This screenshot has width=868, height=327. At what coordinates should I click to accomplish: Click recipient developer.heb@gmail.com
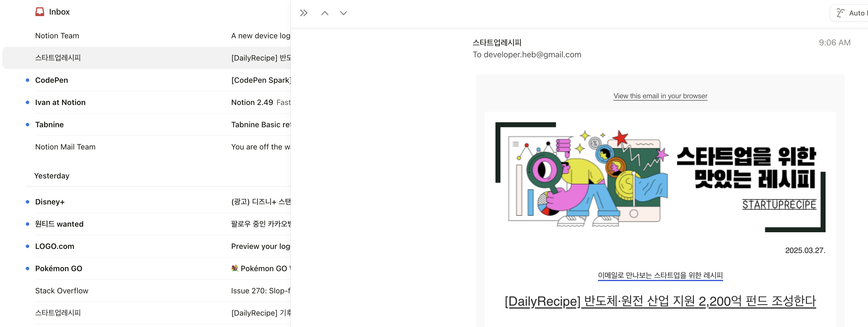point(532,55)
